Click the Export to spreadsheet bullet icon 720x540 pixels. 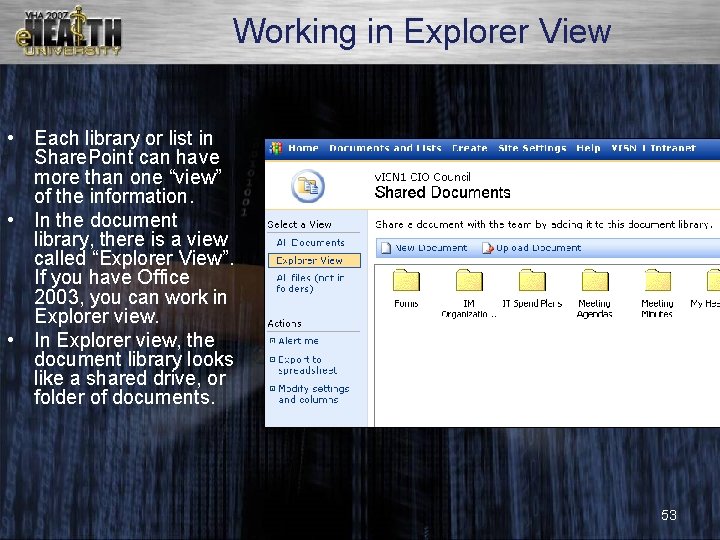(x=272, y=360)
